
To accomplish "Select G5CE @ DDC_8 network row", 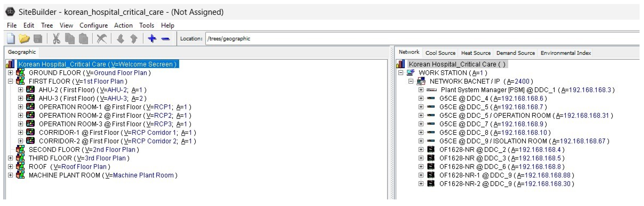I will pos(495,132).
